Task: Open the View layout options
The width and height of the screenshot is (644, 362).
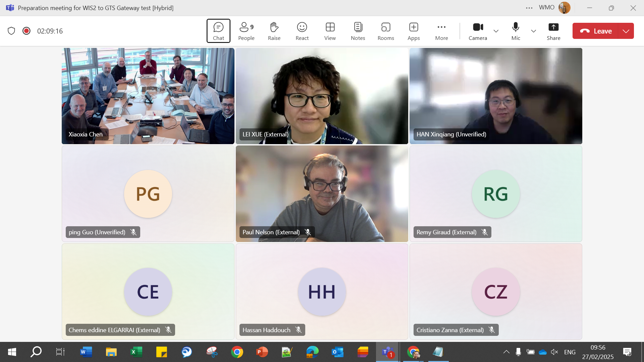Action: pyautogui.click(x=330, y=31)
